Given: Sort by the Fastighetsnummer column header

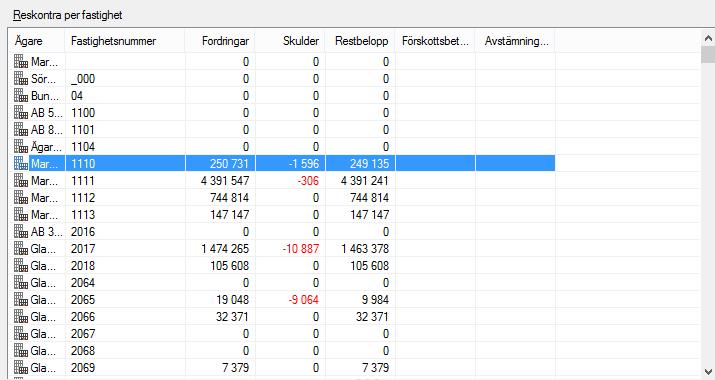Looking at the screenshot, I should click(x=125, y=41).
